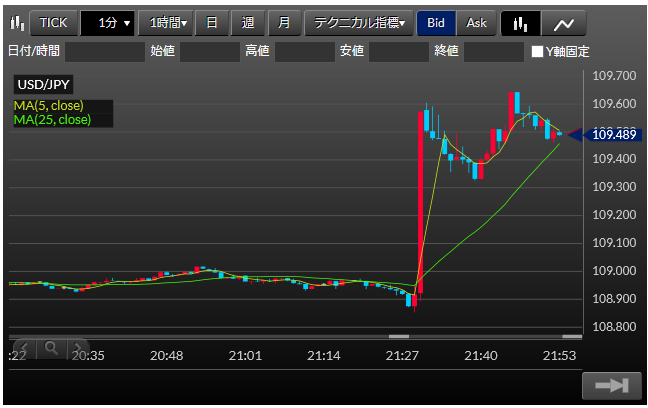This screenshot has width=648, height=408.
Task: Switch price display to Ask
Action: click(x=476, y=23)
